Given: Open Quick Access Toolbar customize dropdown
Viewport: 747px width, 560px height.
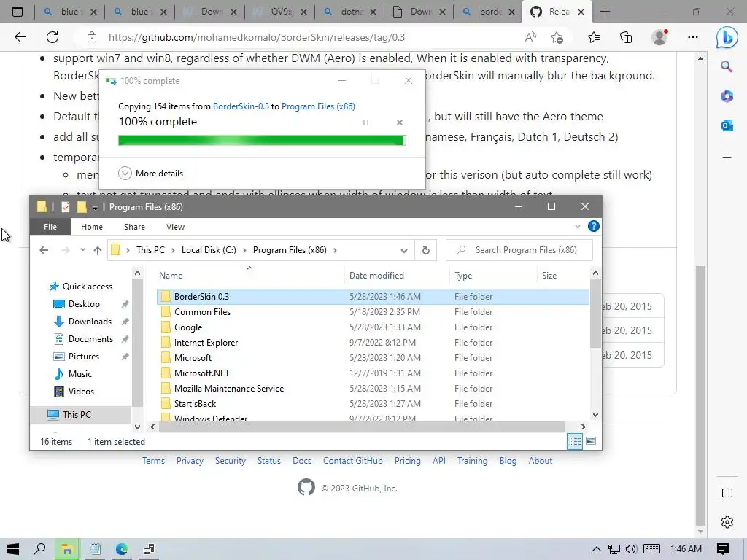Looking at the screenshot, I should (x=95, y=207).
